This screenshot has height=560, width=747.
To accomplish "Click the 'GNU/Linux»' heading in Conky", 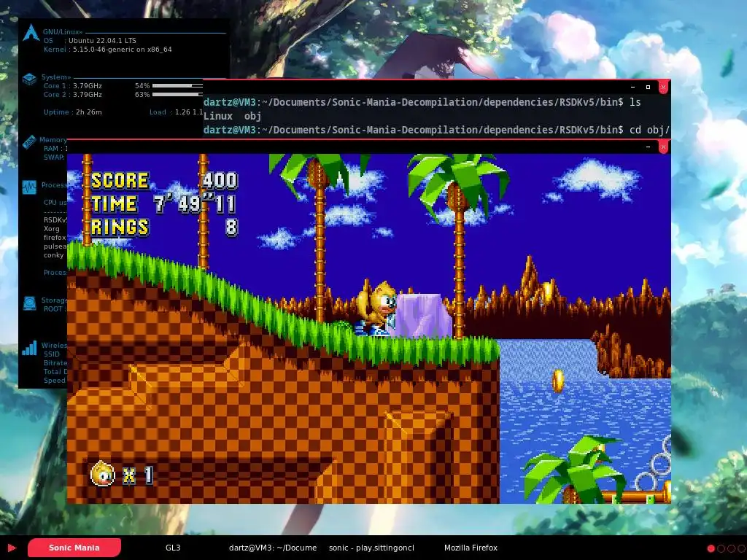I will [63, 32].
